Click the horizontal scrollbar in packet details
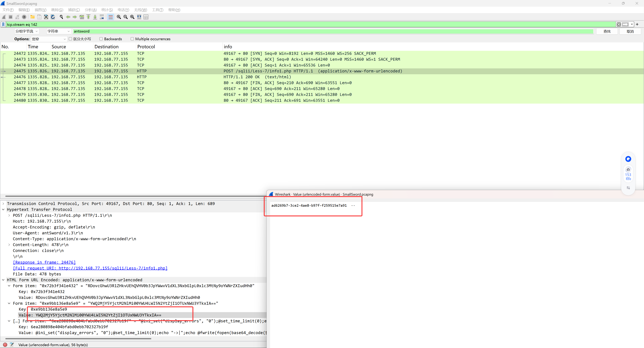 point(78,338)
